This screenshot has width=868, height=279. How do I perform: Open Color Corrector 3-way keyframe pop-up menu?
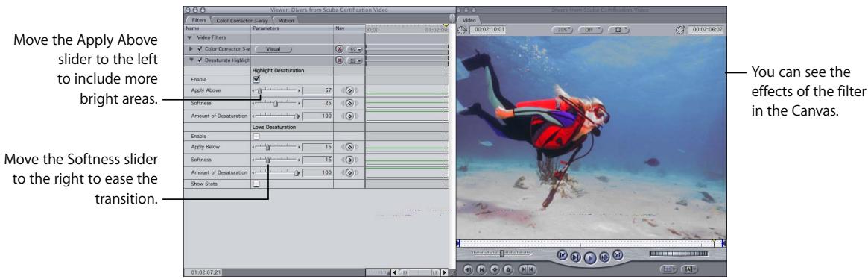pyautogui.click(x=355, y=49)
